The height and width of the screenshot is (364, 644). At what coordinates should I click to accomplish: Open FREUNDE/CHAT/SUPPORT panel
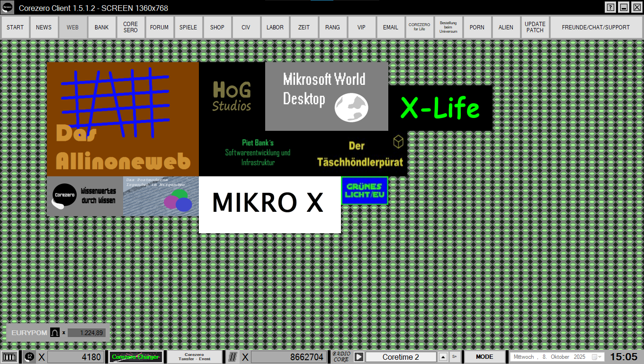(x=595, y=27)
